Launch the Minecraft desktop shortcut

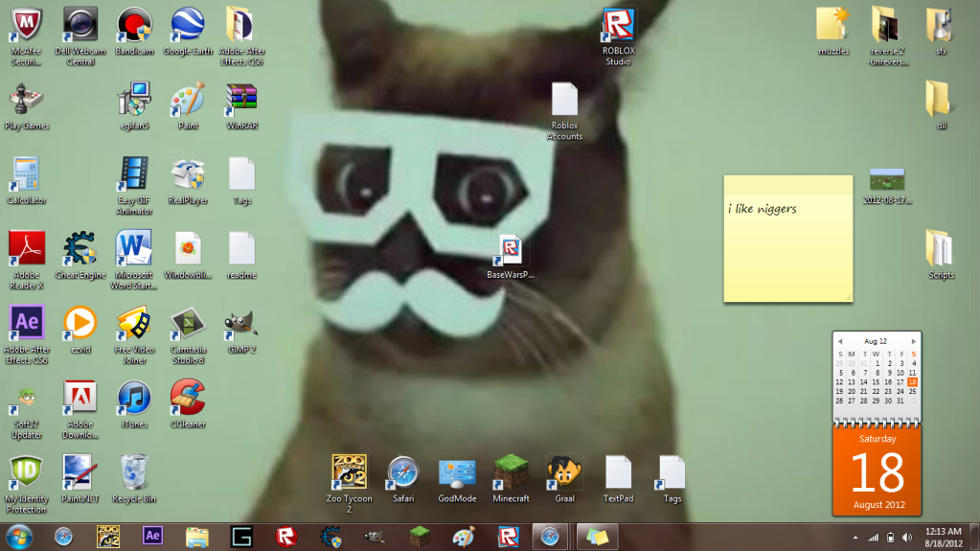(x=511, y=478)
